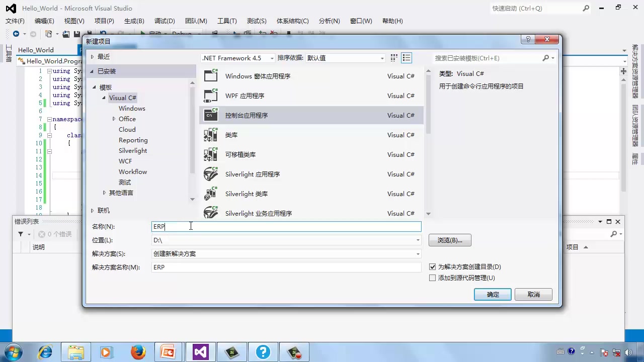Select Workflow in the template tree

click(x=133, y=172)
